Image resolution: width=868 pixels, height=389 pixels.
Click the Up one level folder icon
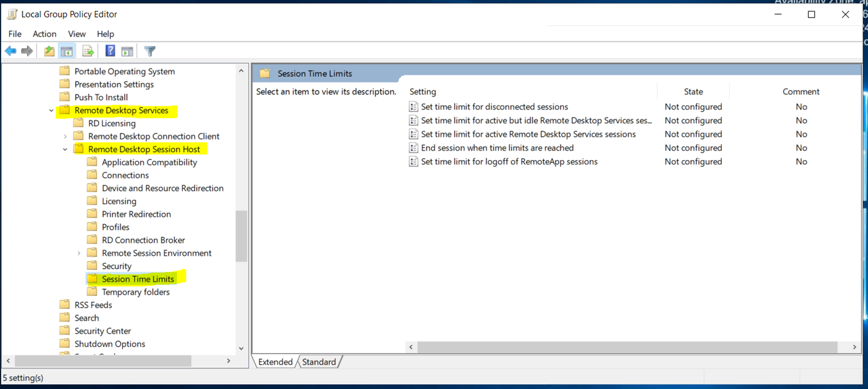(49, 51)
